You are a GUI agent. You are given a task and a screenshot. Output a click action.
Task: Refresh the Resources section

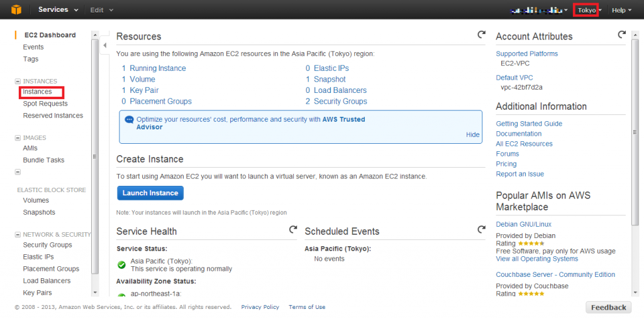click(x=481, y=35)
